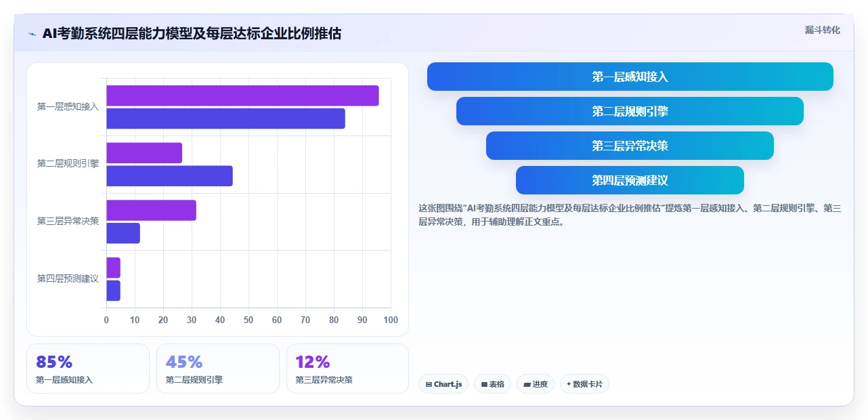Click the purple bar for 第一层感知接入
Screen dimensions: 868x420
pos(242,96)
